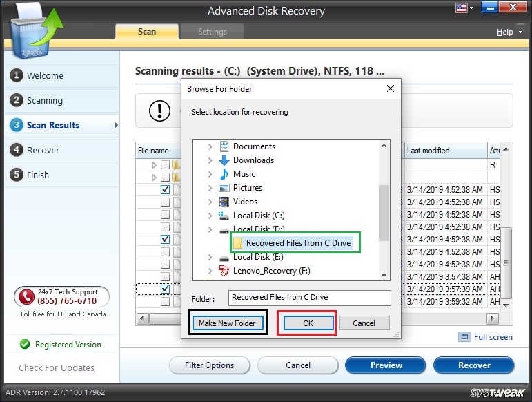Click the Videos film icon
Viewport: 532px width, 402px height.
(224, 202)
